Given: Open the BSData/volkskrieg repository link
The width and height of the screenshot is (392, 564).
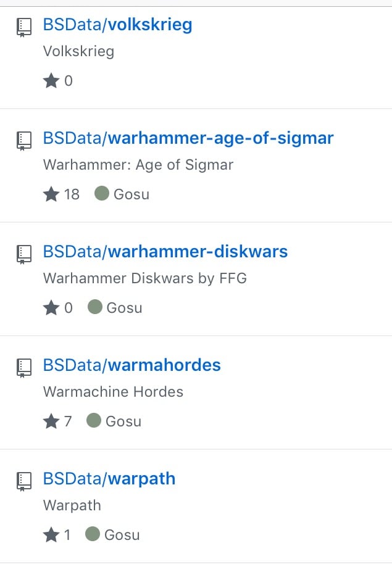Looking at the screenshot, I should [x=117, y=25].
